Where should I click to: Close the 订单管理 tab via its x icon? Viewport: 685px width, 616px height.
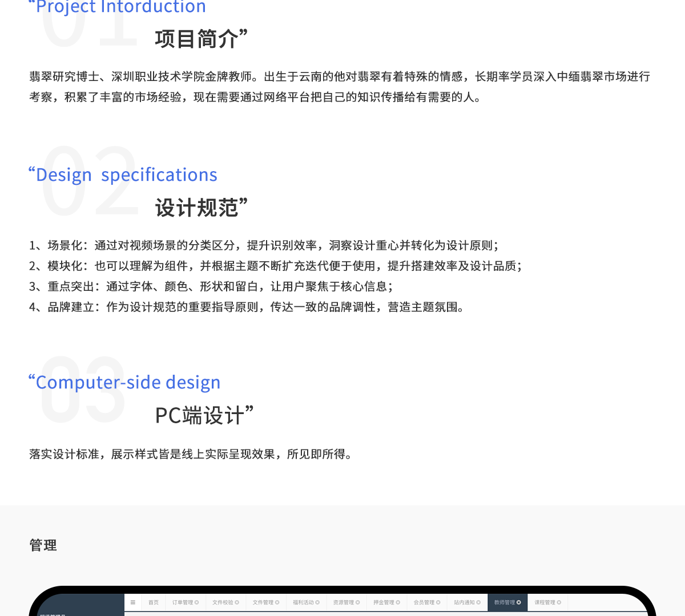point(197,602)
